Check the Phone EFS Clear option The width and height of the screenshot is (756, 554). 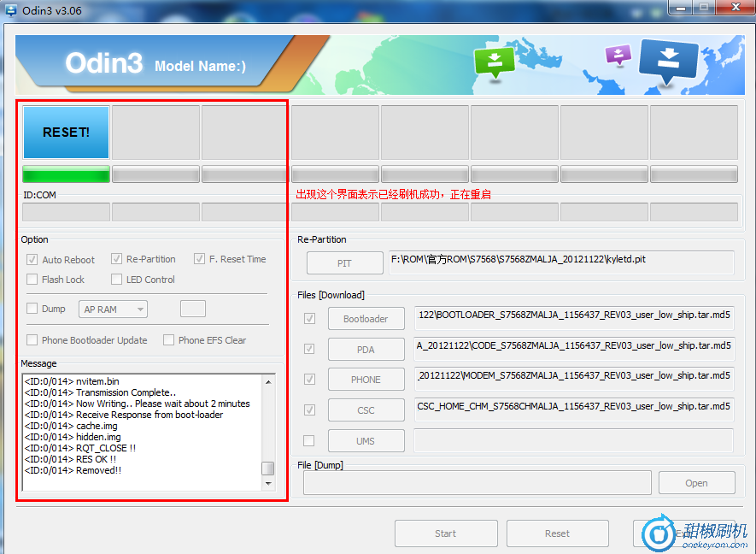168,339
